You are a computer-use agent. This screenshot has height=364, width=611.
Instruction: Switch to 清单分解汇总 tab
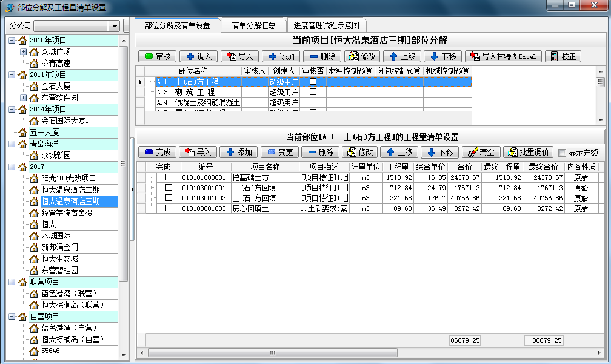(253, 25)
